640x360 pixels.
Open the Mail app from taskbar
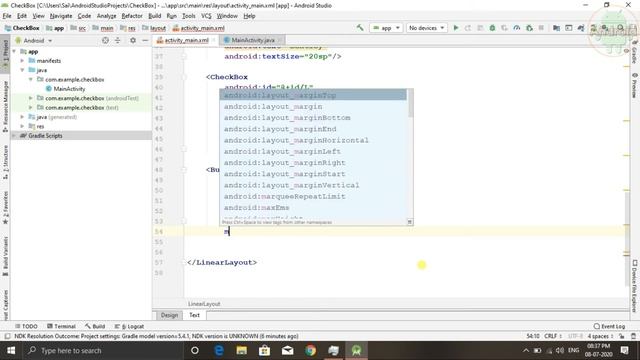(287, 350)
